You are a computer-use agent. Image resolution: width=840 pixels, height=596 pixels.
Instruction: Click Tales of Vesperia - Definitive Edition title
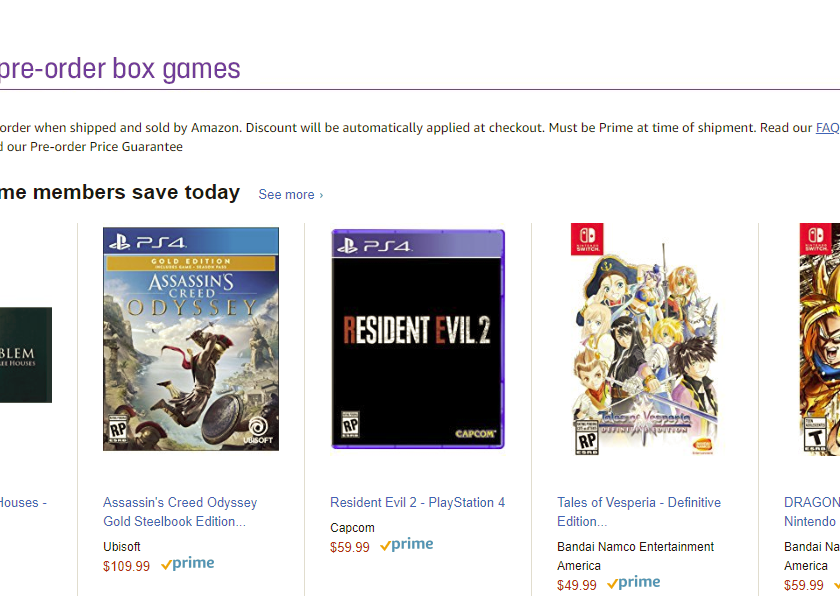tap(639, 512)
